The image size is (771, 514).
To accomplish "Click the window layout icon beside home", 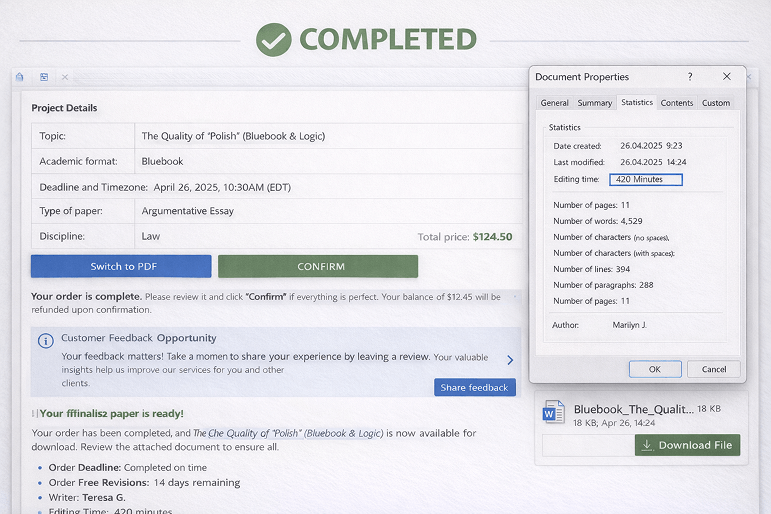I will [44, 77].
